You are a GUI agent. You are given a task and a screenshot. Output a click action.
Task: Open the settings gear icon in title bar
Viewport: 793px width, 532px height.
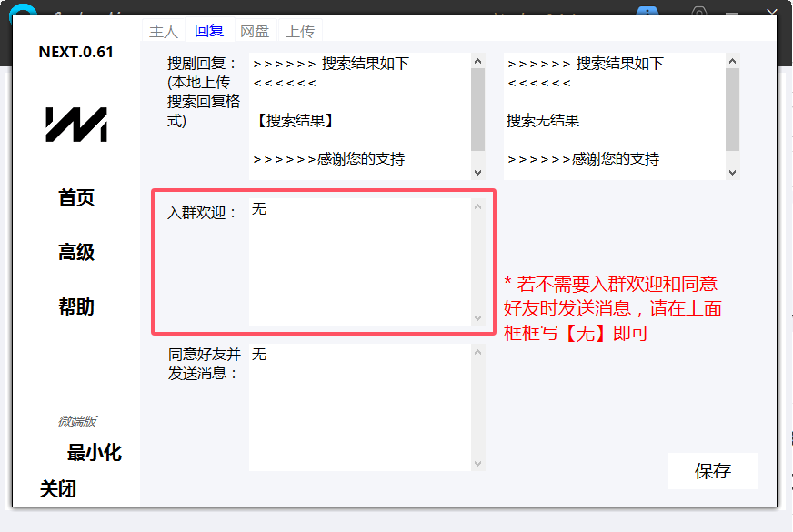point(700,8)
